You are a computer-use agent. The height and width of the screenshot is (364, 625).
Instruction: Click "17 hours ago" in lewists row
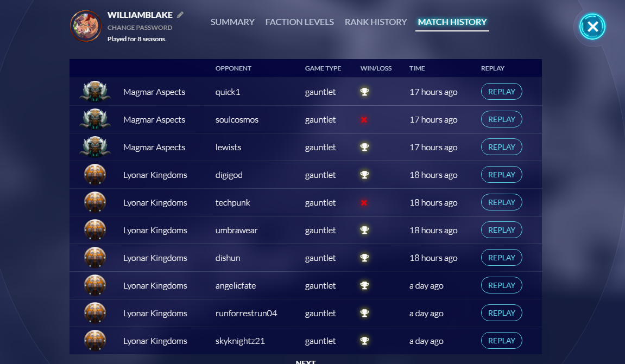(x=433, y=148)
